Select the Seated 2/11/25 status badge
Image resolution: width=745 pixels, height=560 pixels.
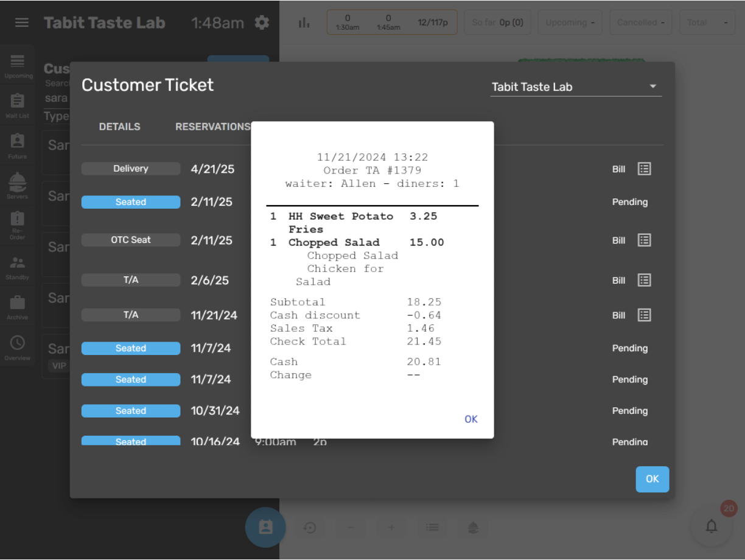[131, 202]
